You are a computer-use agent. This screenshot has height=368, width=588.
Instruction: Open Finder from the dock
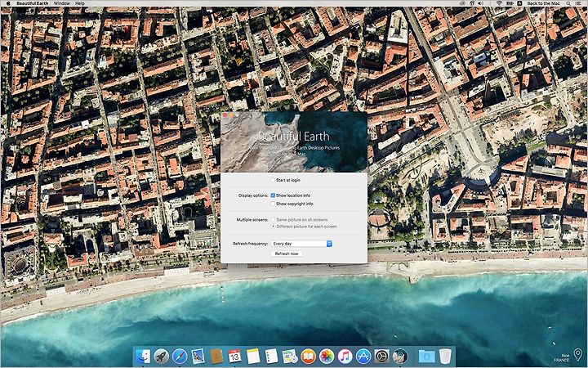tap(143, 356)
